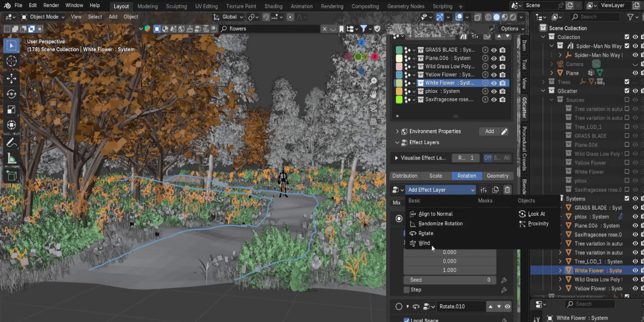Choose Wind from the effect menu
The width and height of the screenshot is (644, 322).
(x=424, y=243)
